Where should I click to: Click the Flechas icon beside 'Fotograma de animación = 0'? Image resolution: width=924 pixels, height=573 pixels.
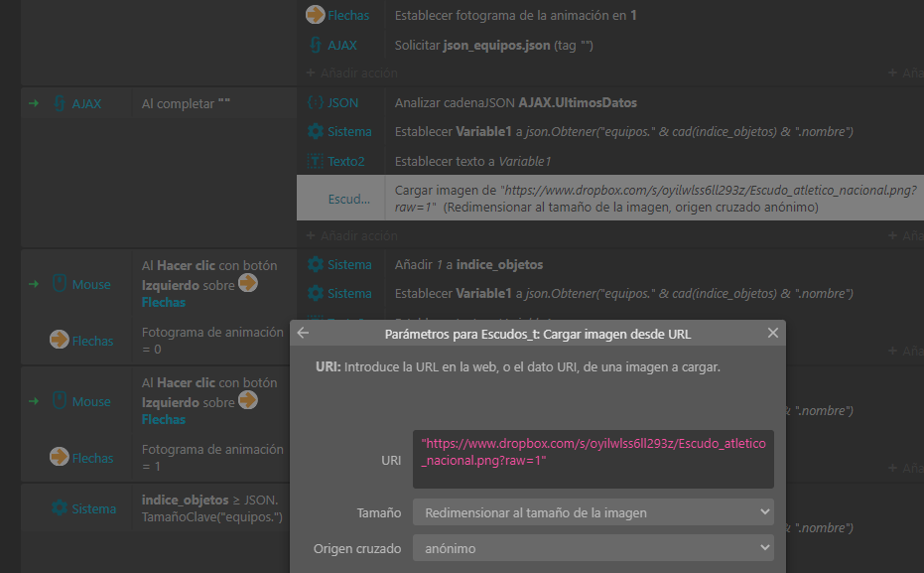click(60, 340)
